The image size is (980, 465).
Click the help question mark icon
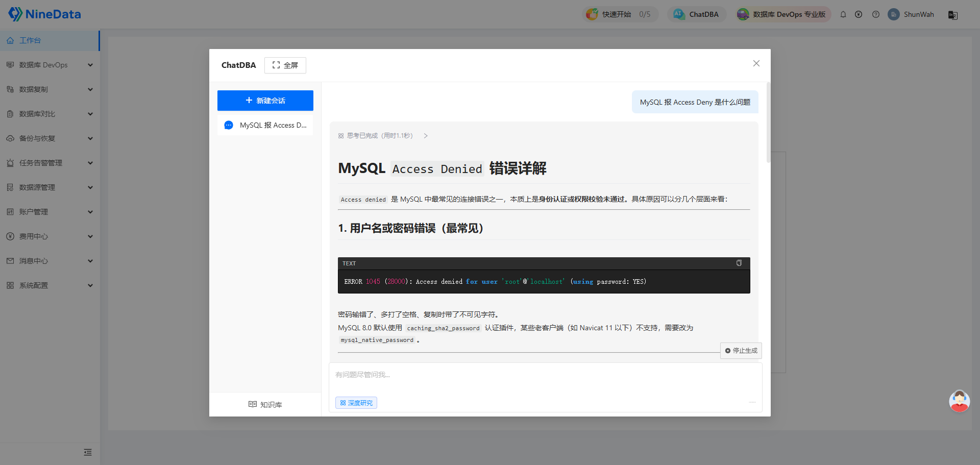(876, 14)
